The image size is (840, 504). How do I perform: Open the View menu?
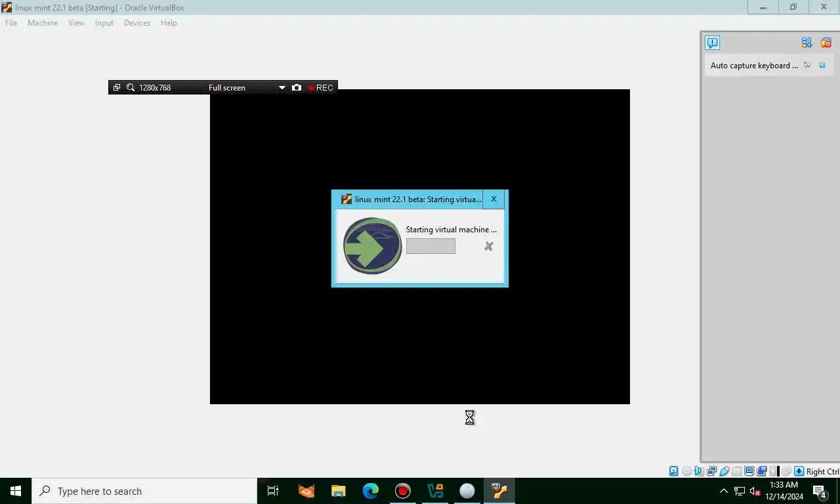[76, 23]
